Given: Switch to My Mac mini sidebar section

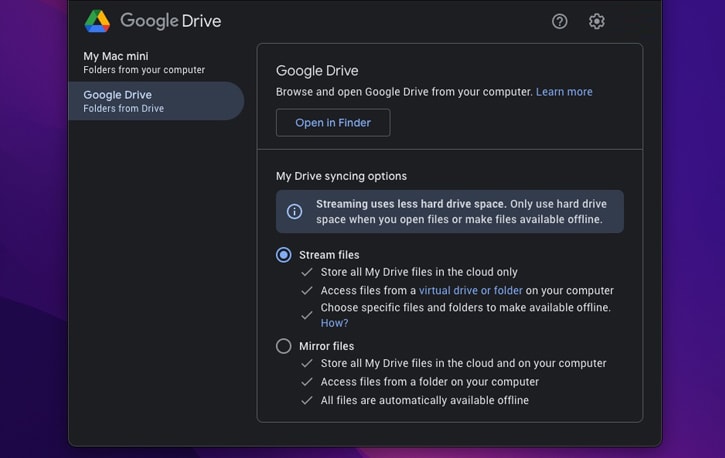Looking at the screenshot, I should (x=156, y=62).
